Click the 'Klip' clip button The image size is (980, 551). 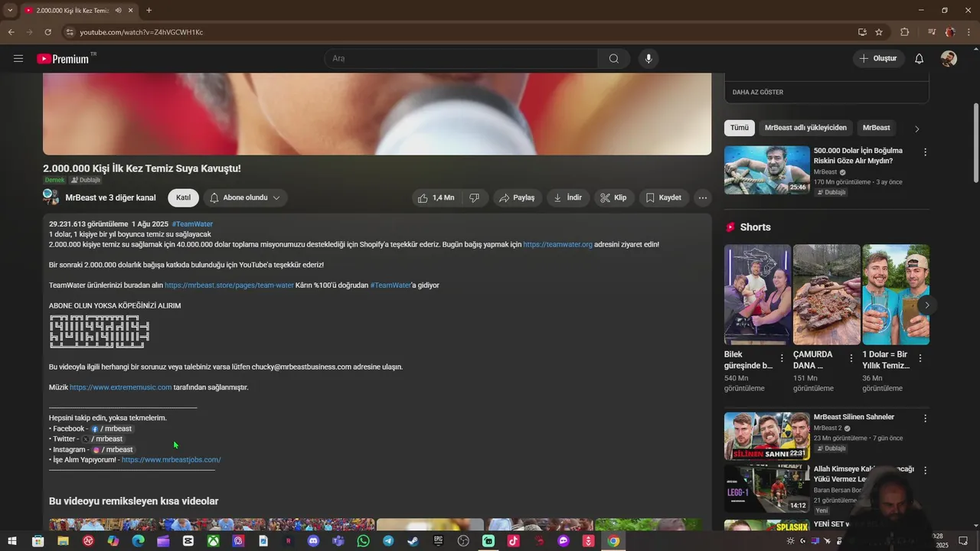pyautogui.click(x=614, y=197)
